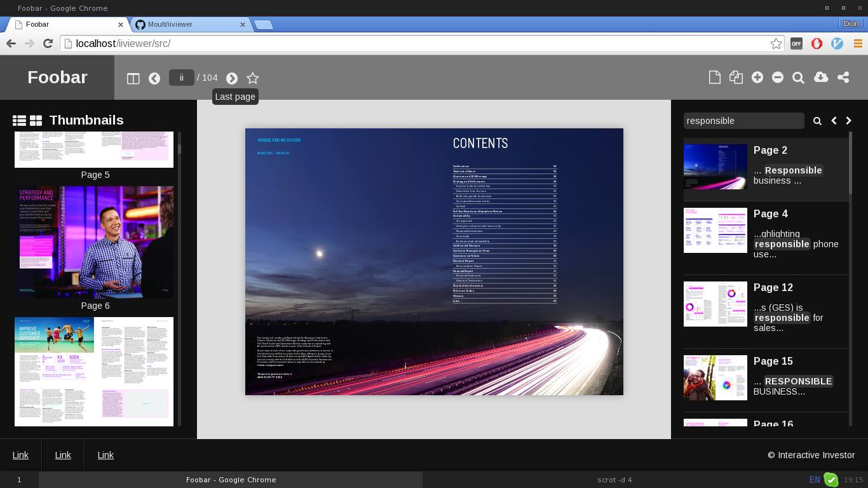Click the Contents page spread
This screenshot has height=488, width=868.
point(434,262)
